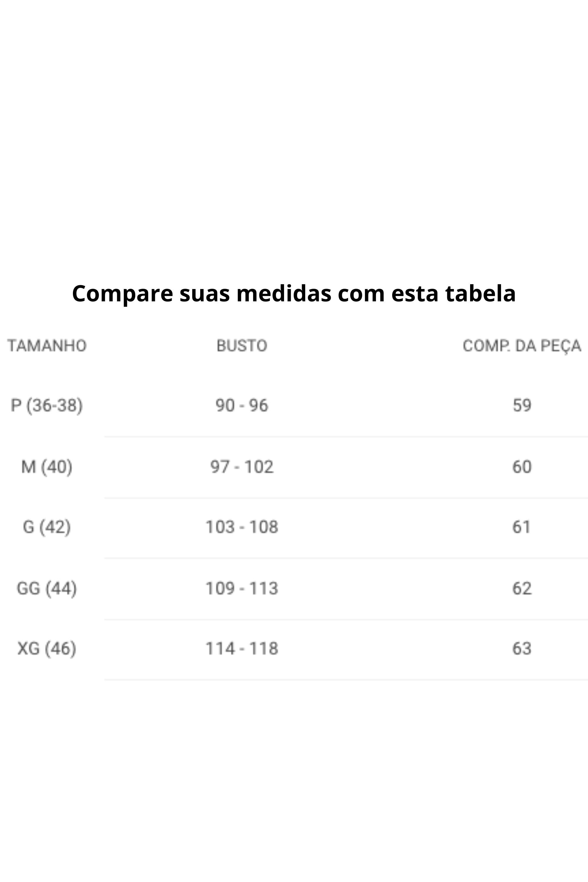
Task: Select the length value 62
Action: tap(522, 588)
